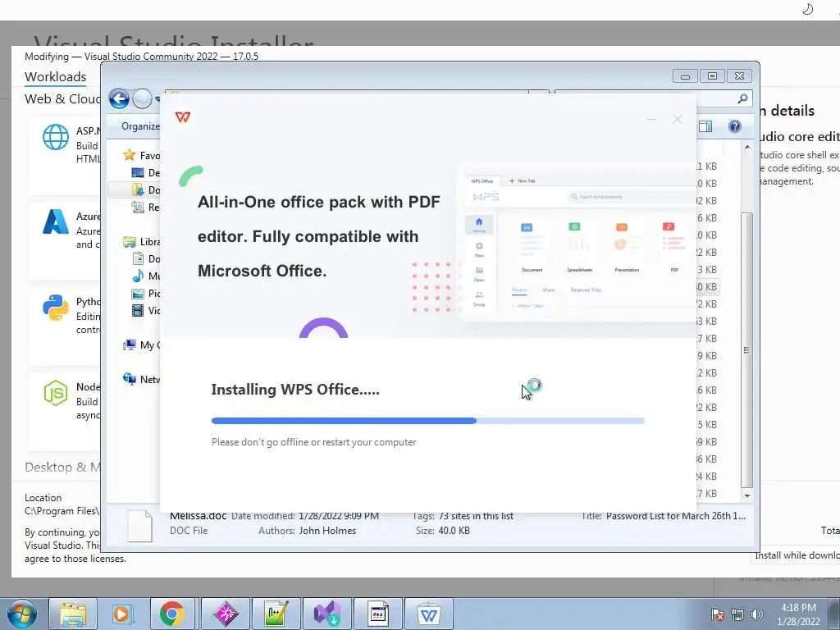The width and height of the screenshot is (840, 630).
Task: Click the search magnifier in the Explorer window
Action: [742, 98]
